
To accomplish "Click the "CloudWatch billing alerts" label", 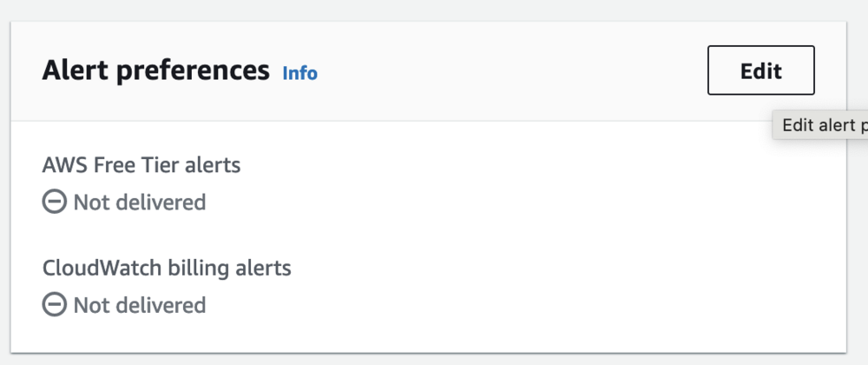I will tap(166, 268).
